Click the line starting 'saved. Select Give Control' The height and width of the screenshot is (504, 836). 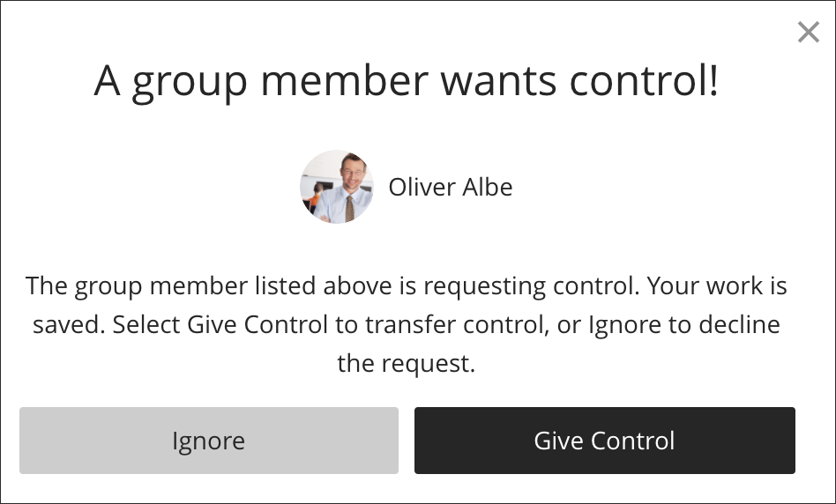pyautogui.click(x=407, y=324)
